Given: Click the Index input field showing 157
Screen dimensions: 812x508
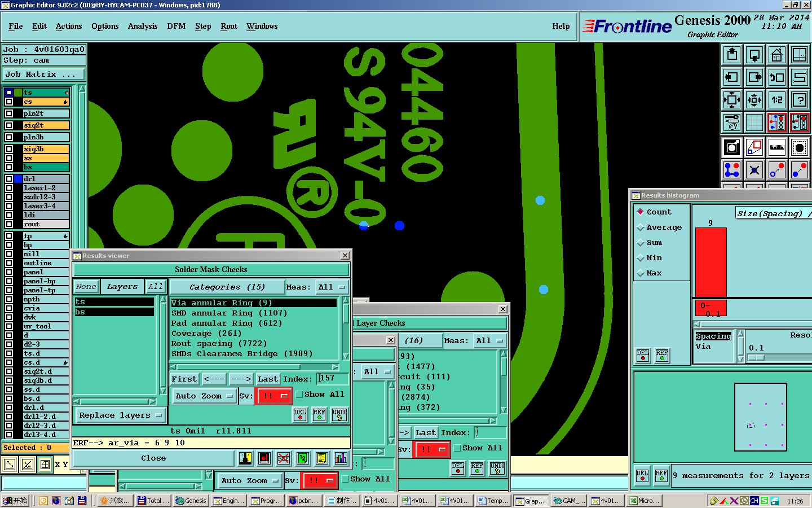Looking at the screenshot, I should 332,378.
